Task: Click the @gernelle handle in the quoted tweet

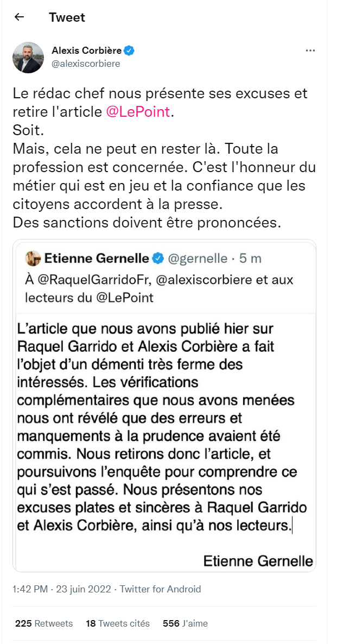Action: tap(198, 258)
